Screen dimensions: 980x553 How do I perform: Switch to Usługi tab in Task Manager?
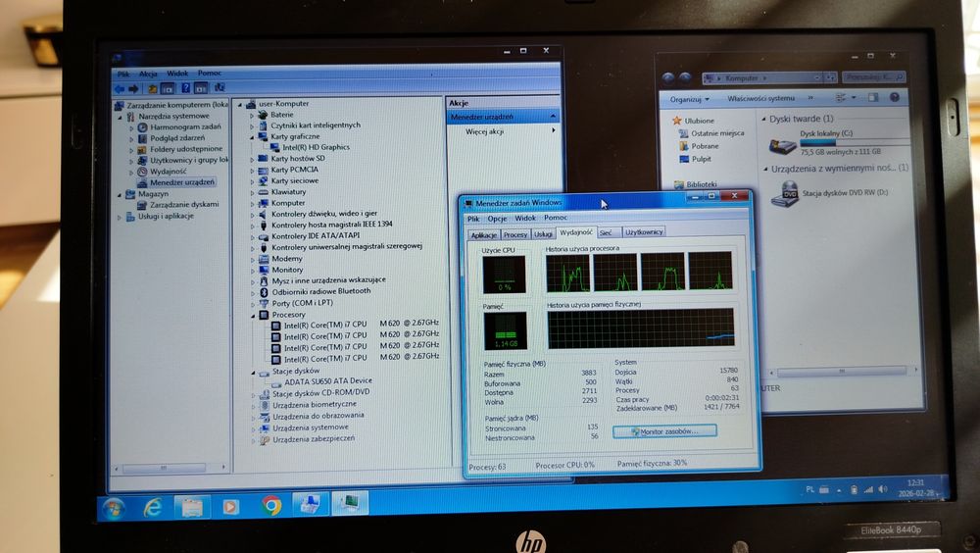(543, 234)
